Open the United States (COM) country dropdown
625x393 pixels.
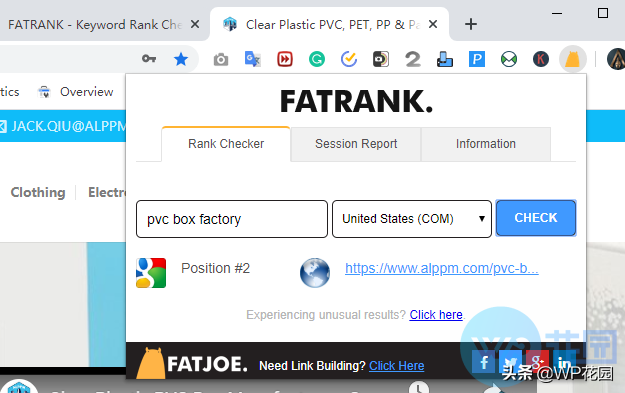[x=412, y=219]
